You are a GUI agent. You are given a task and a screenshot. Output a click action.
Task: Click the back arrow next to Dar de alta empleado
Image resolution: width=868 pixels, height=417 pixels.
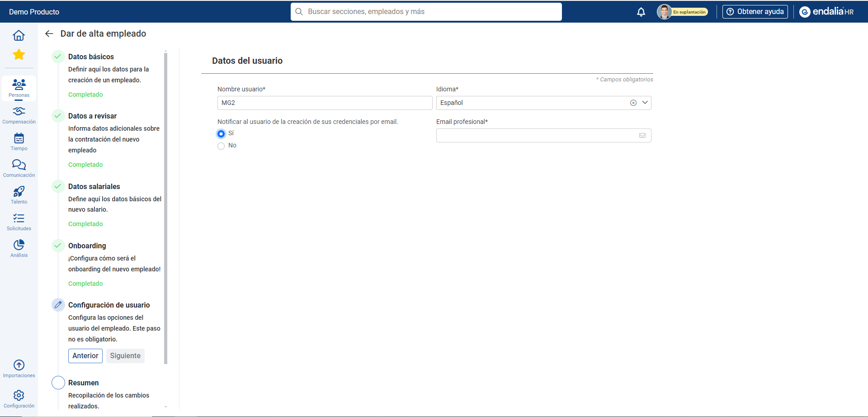[49, 33]
